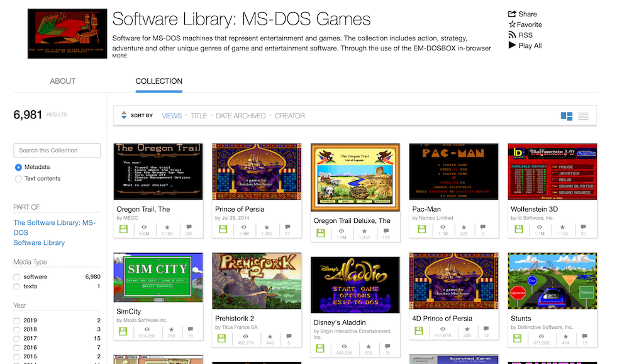Click views eye icon on Oregon Trail card
This screenshot has height=364, width=644.
144,227
